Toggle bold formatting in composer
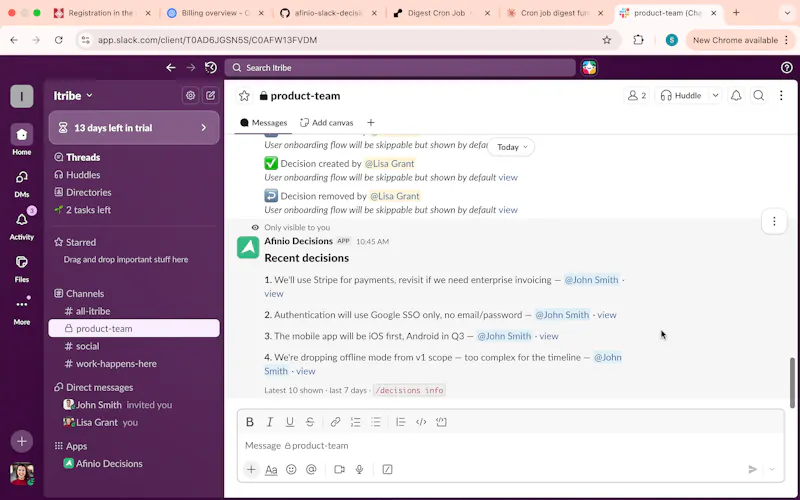Screen dimensions: 800x500 coord(249,422)
